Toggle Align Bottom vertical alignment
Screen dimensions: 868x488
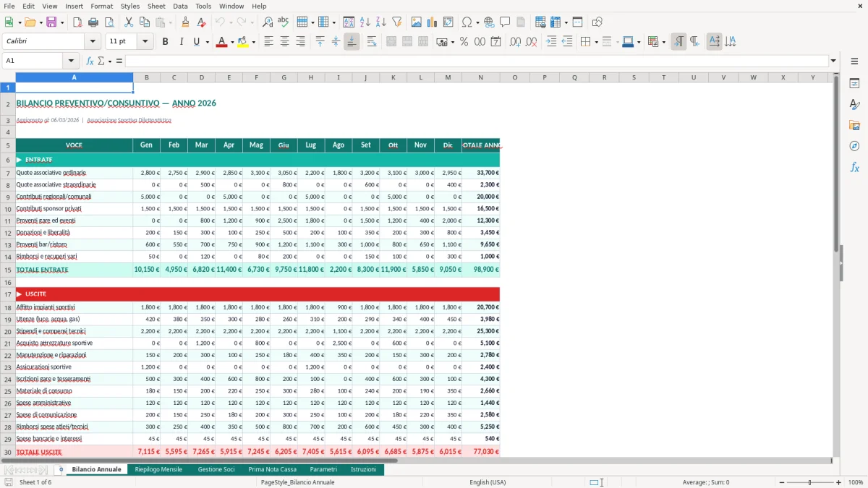tap(352, 42)
